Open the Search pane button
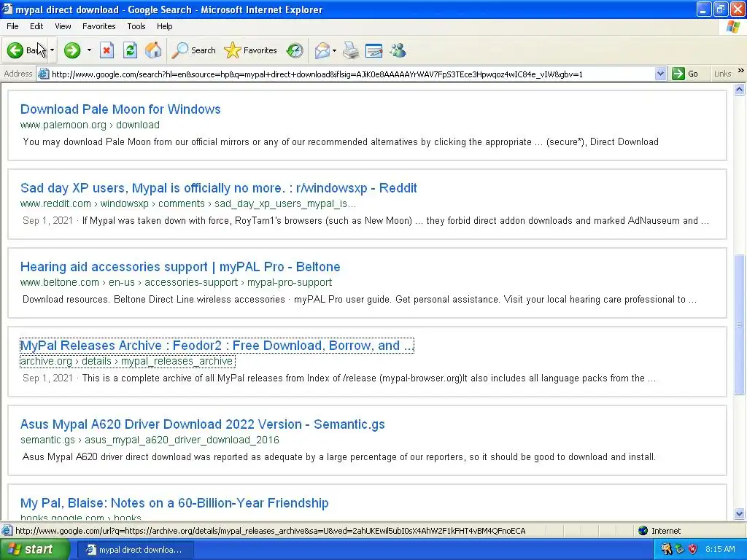The width and height of the screenshot is (747, 560). 194,50
